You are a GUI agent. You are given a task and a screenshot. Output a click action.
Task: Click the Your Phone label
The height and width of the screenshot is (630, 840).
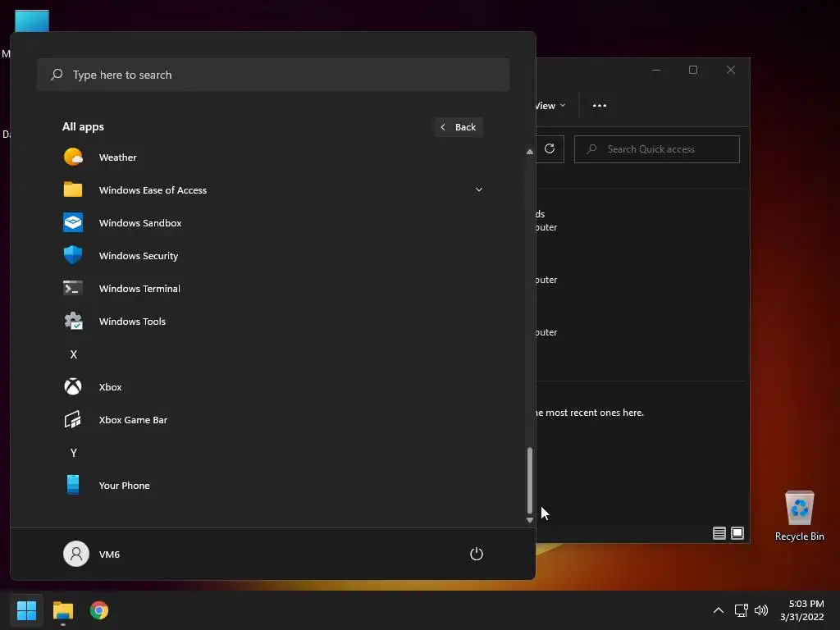(125, 486)
